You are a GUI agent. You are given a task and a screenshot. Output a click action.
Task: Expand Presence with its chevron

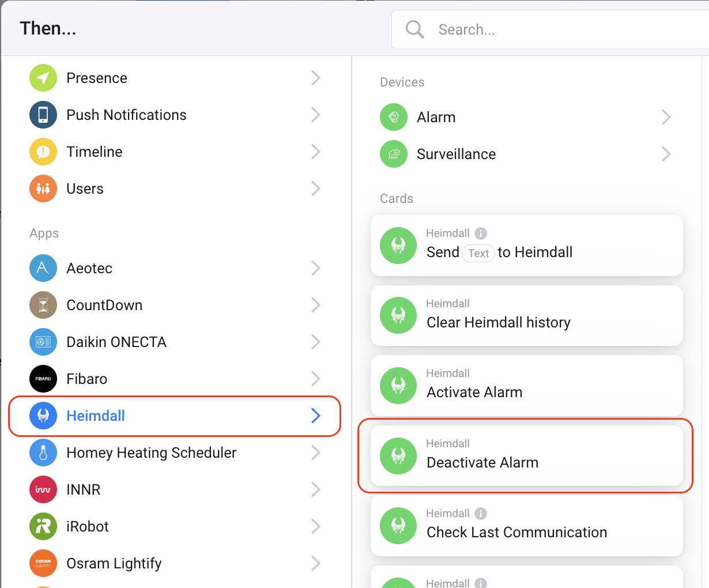tap(315, 78)
